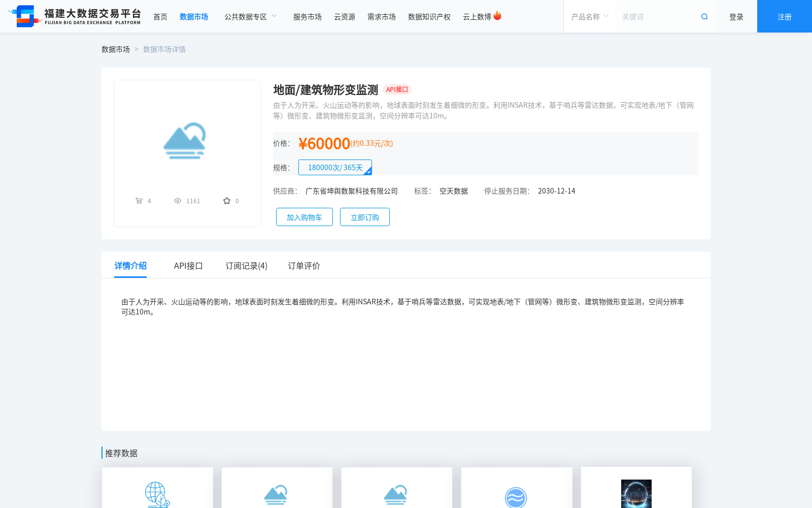Screen dimensions: 812x508
Task: Click supplier name 广东省坤舆数聚科技有限公司
Action: point(352,191)
